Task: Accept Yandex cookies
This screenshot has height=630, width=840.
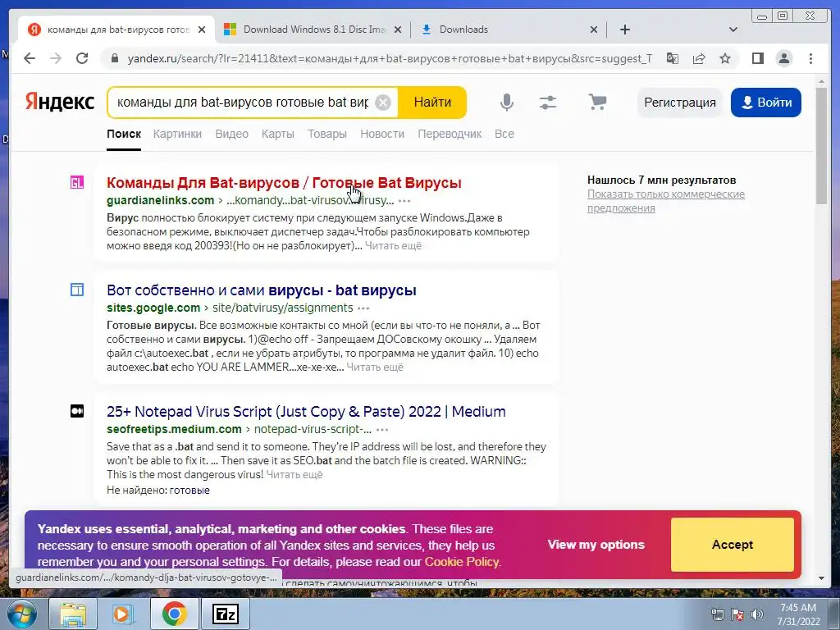Action: [733, 545]
